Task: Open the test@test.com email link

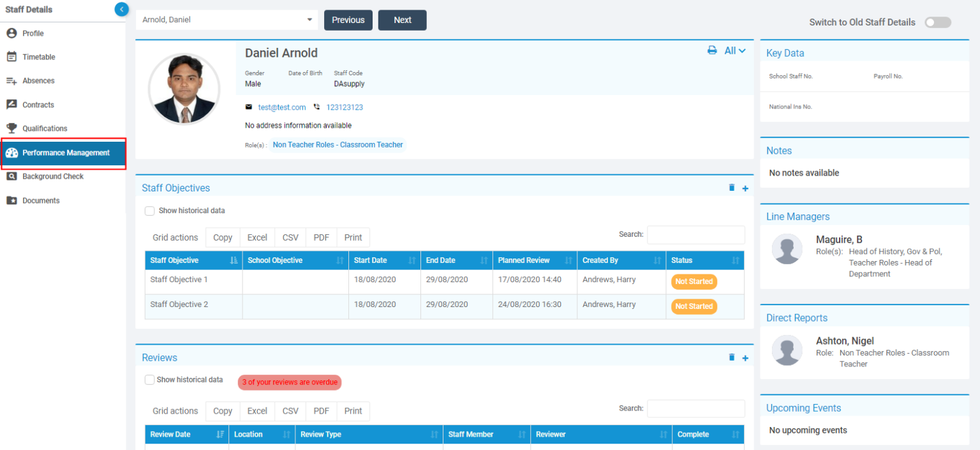Action: (282, 107)
